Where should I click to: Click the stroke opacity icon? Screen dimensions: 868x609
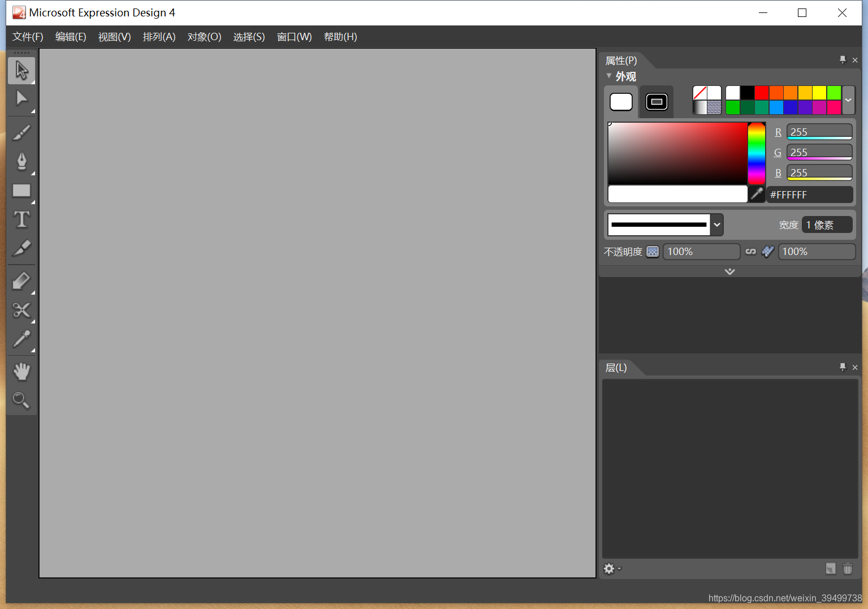[x=767, y=252]
